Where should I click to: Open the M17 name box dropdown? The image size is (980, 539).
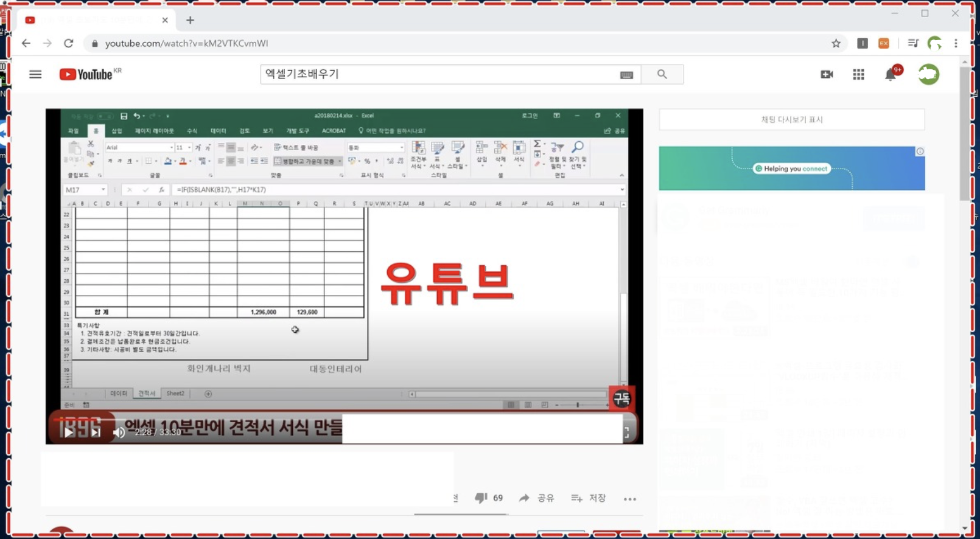point(103,190)
